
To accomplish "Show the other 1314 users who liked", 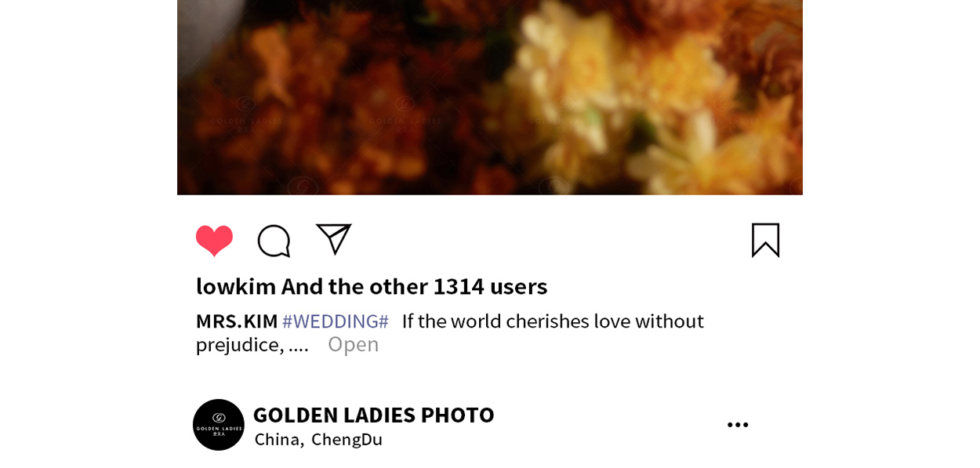I will point(414,286).
